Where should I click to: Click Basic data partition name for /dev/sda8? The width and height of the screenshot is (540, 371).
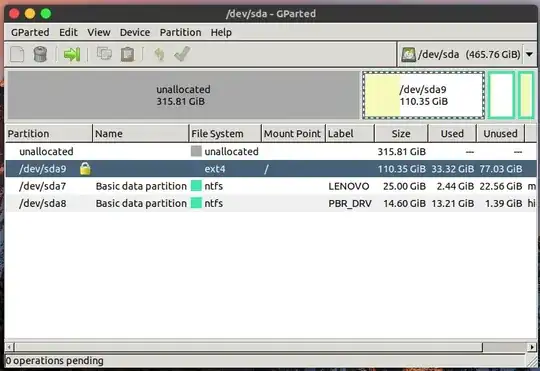(141, 204)
